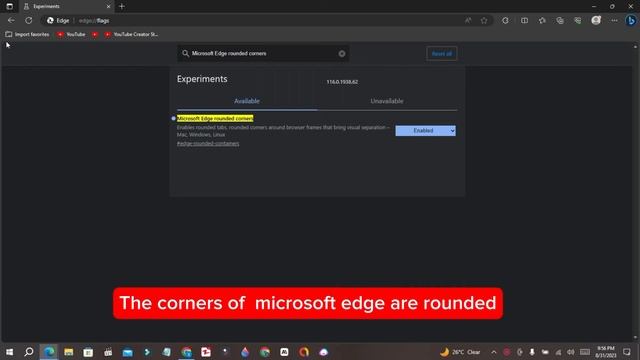Click weather widget showing 26°C Clear

460,352
